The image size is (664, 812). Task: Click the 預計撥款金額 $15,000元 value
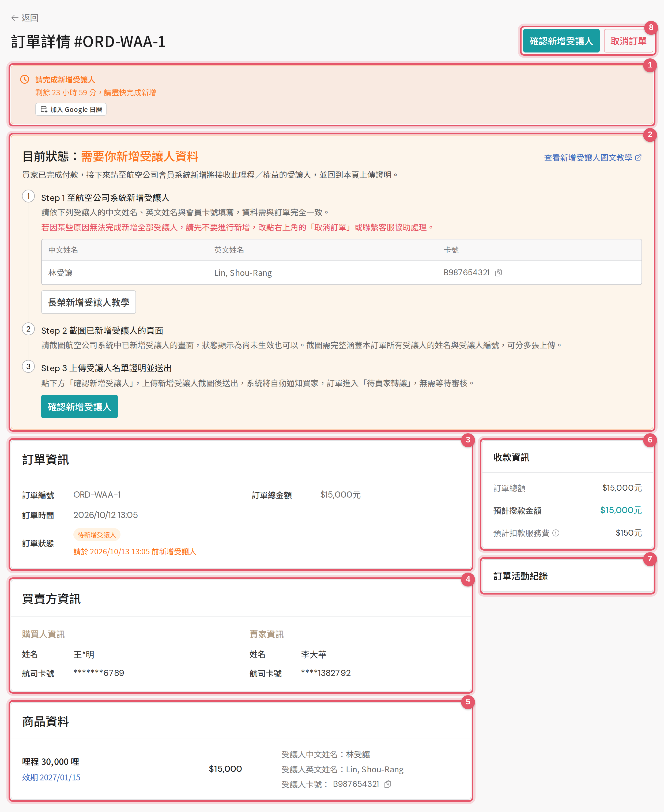621,510
